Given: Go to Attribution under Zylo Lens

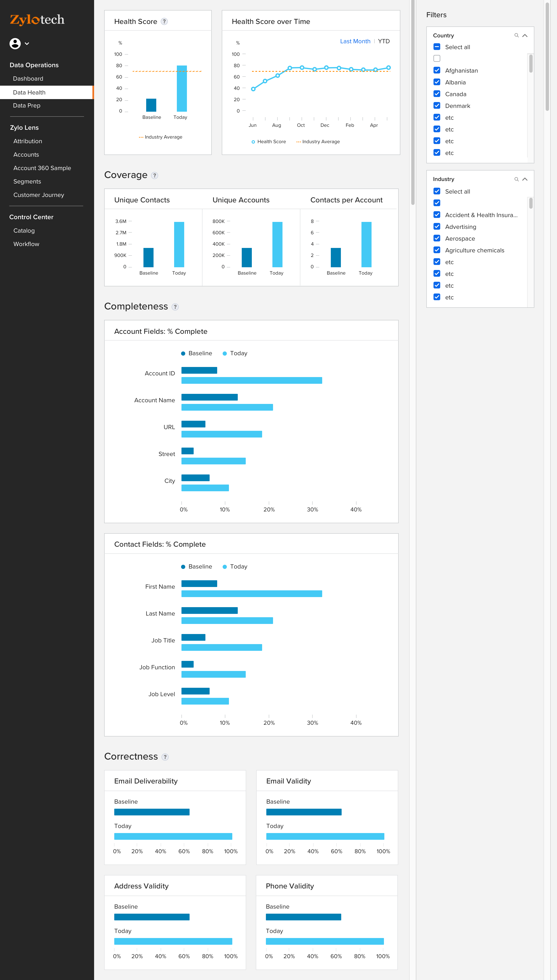Looking at the screenshot, I should pos(28,141).
